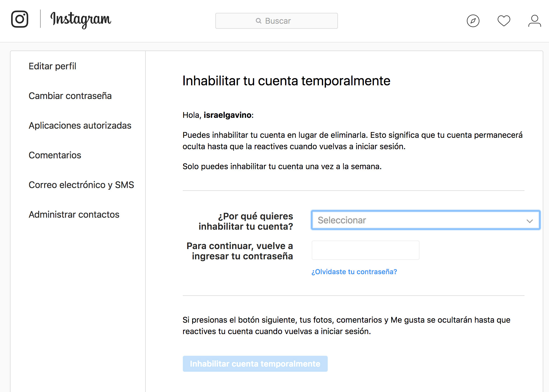Screen dimensions: 549x392
Task: Click the Instagram camera logo icon
Action: point(20,19)
